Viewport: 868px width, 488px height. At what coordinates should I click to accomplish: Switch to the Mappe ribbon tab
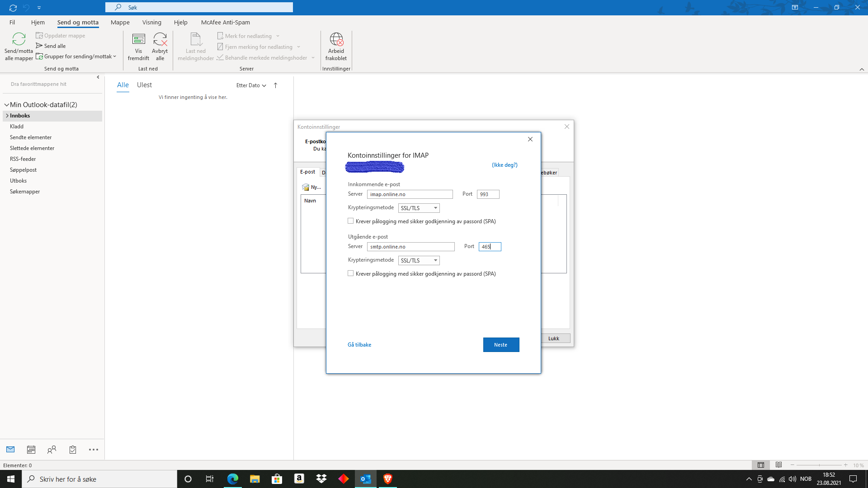(120, 22)
